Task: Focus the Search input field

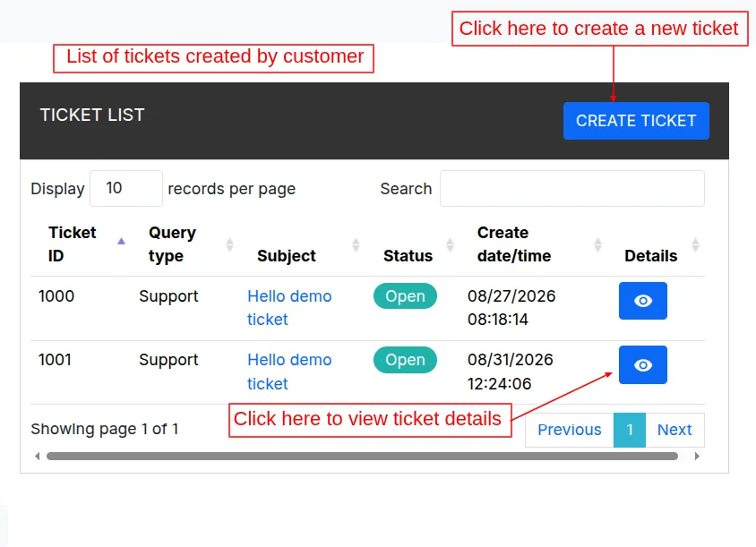Action: point(571,188)
